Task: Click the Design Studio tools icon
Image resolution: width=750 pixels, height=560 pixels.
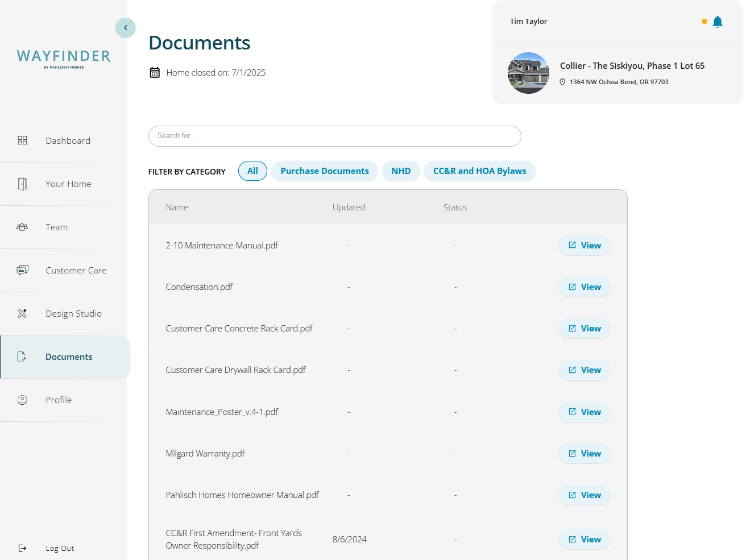Action: click(22, 313)
